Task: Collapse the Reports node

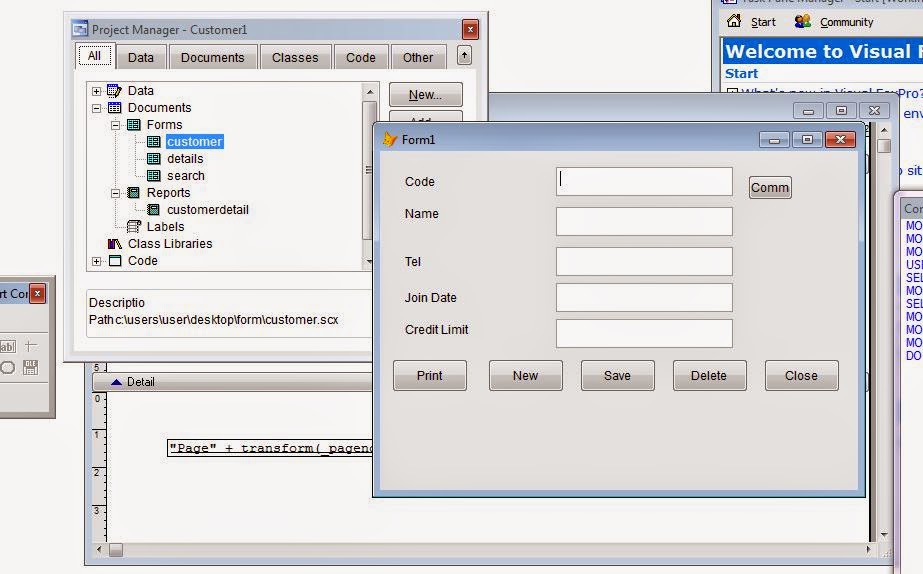Action: [115, 193]
